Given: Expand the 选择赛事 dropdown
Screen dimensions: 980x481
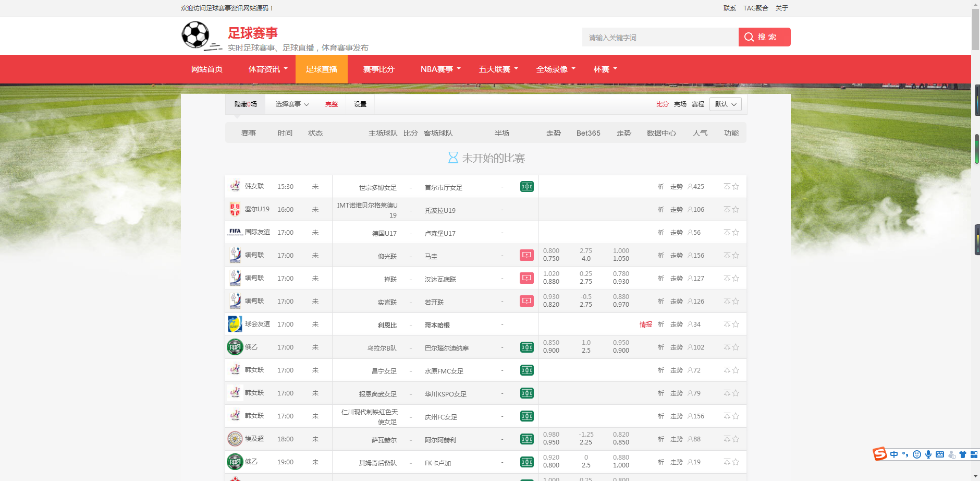Looking at the screenshot, I should 292,104.
